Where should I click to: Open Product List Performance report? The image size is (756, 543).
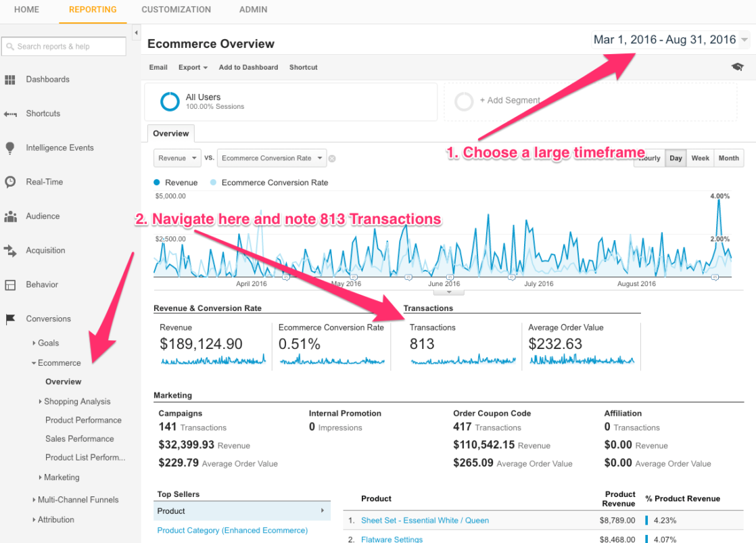pos(85,457)
